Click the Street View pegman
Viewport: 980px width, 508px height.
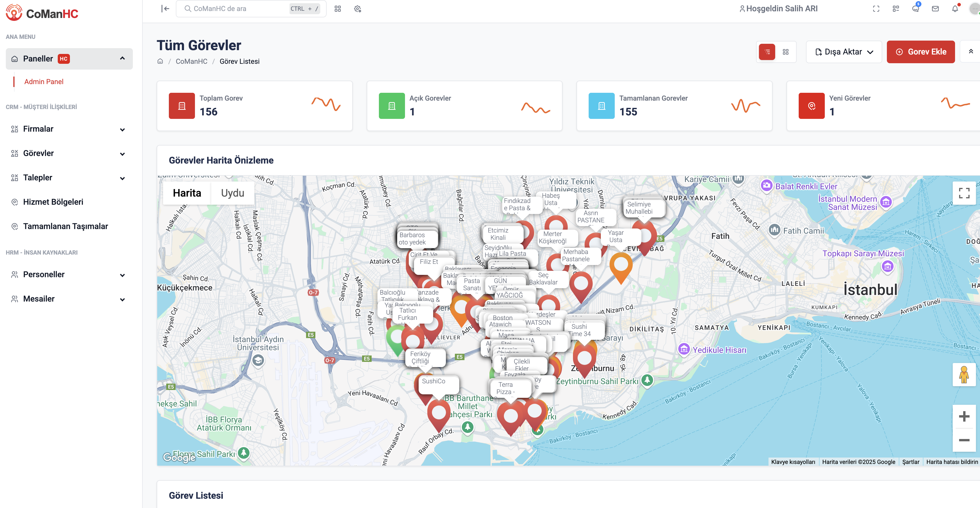point(964,375)
